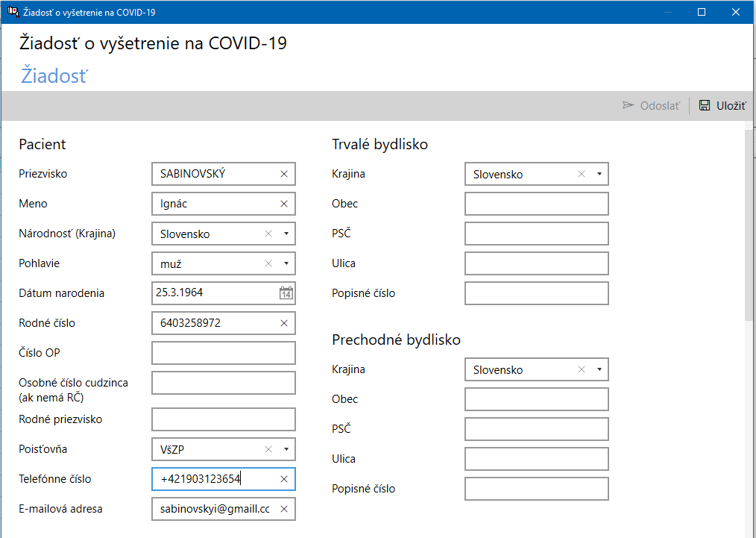Clear the Národnosť (Krajina) selection with X
The image size is (756, 538).
pos(268,234)
